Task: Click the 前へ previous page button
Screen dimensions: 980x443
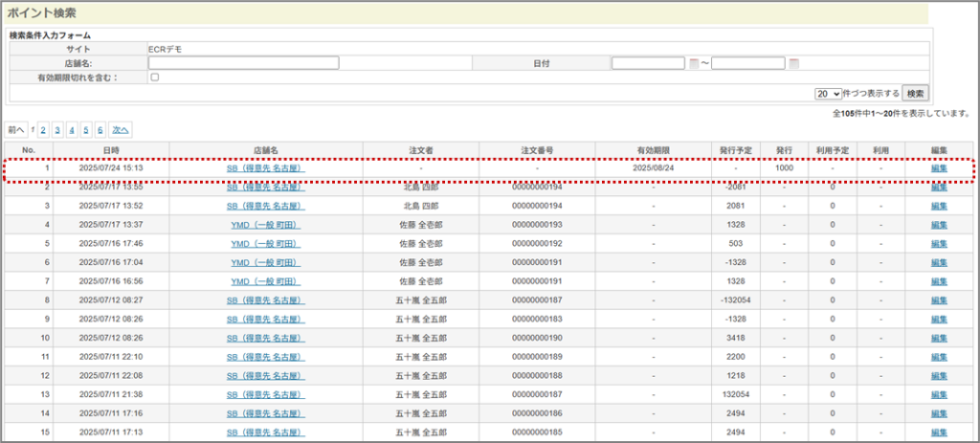Action: coord(16,129)
